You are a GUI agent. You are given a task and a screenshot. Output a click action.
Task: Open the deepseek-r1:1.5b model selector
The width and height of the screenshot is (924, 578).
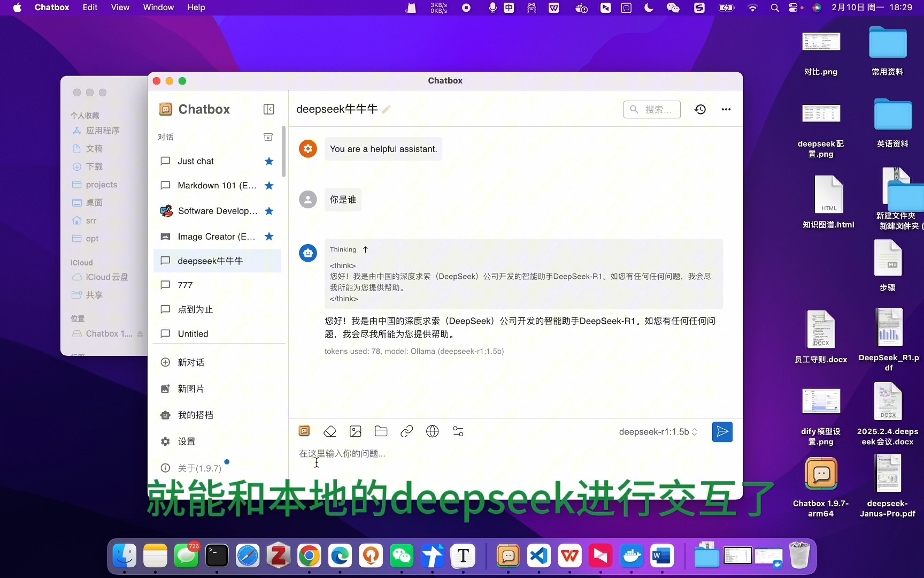[x=658, y=432]
